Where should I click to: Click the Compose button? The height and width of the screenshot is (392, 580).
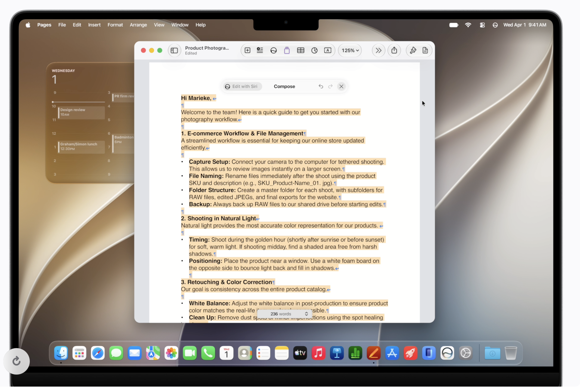tap(284, 87)
